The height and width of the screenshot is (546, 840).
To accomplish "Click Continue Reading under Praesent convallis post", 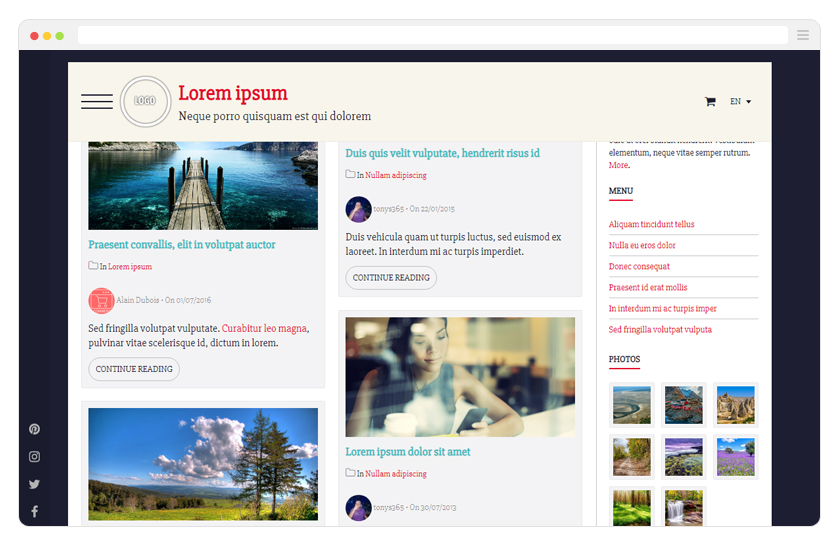I will (134, 369).
